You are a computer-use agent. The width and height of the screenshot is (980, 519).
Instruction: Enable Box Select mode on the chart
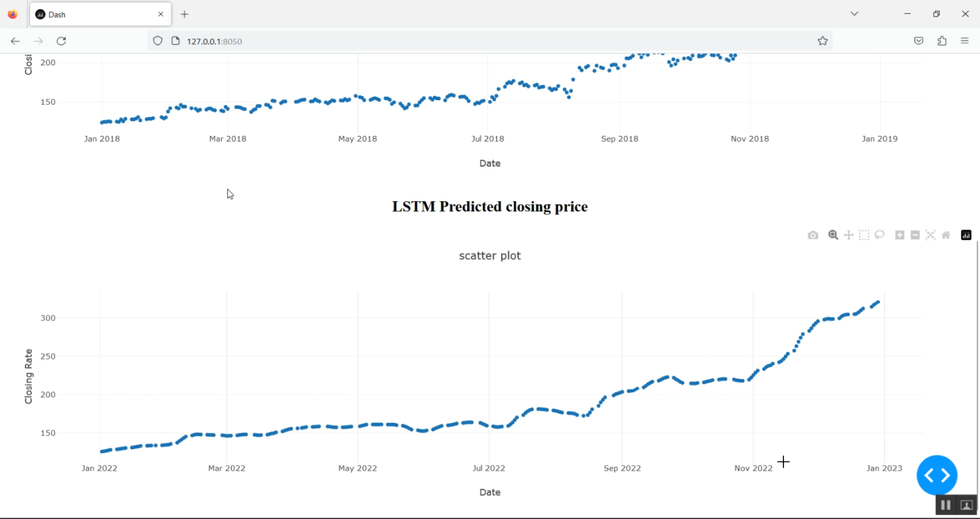[x=864, y=235]
